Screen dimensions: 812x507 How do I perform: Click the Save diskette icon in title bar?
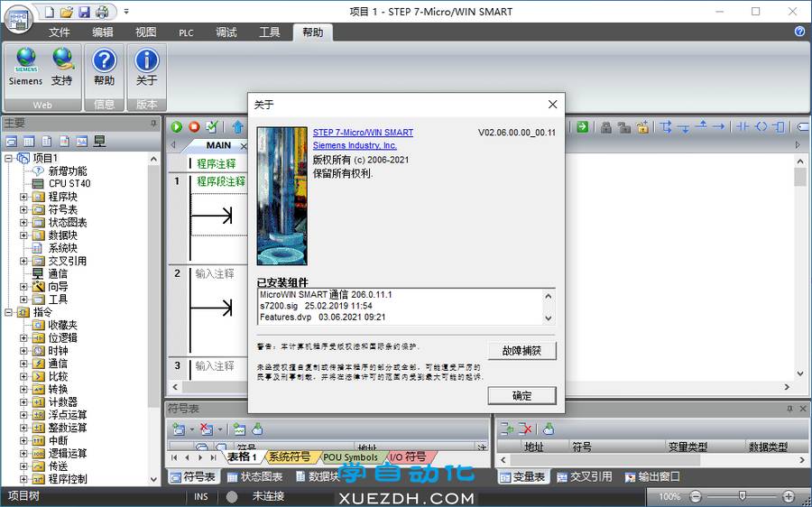point(84,12)
